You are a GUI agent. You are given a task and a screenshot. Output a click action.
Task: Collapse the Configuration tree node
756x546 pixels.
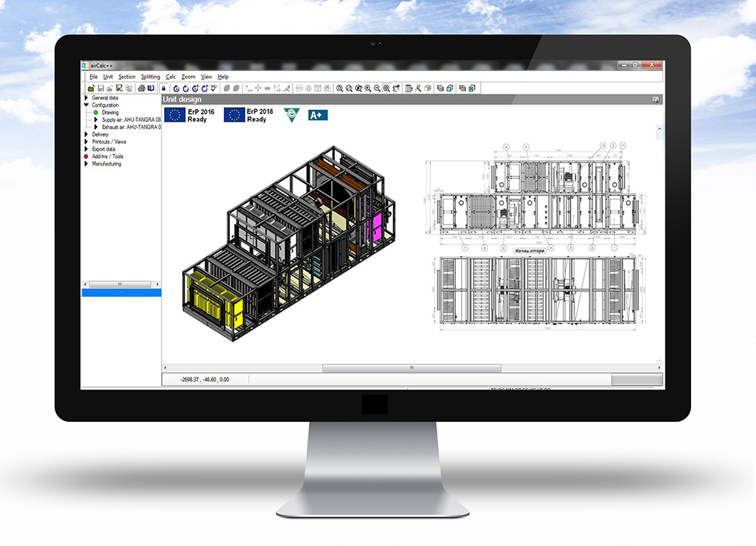pyautogui.click(x=86, y=106)
